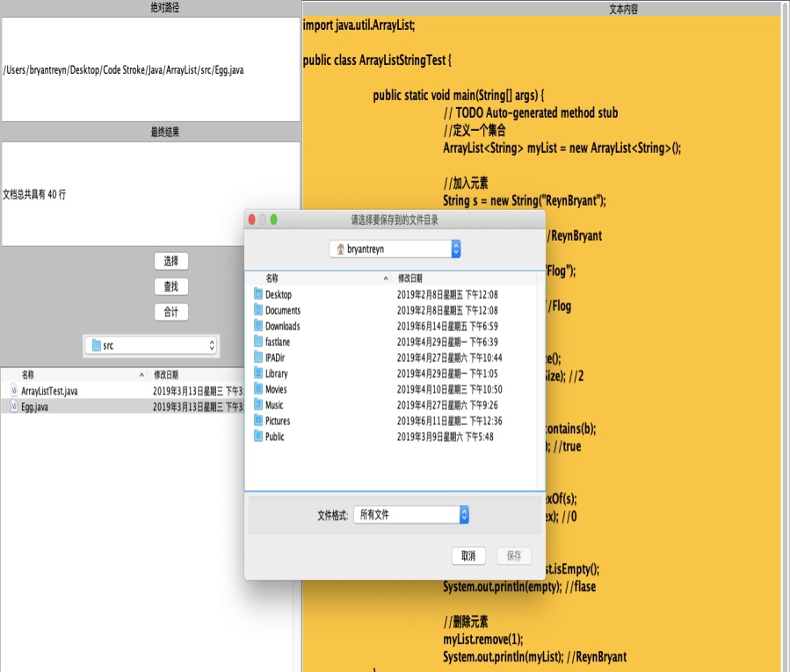Click the Movies folder icon
790x672 pixels.
(x=258, y=389)
